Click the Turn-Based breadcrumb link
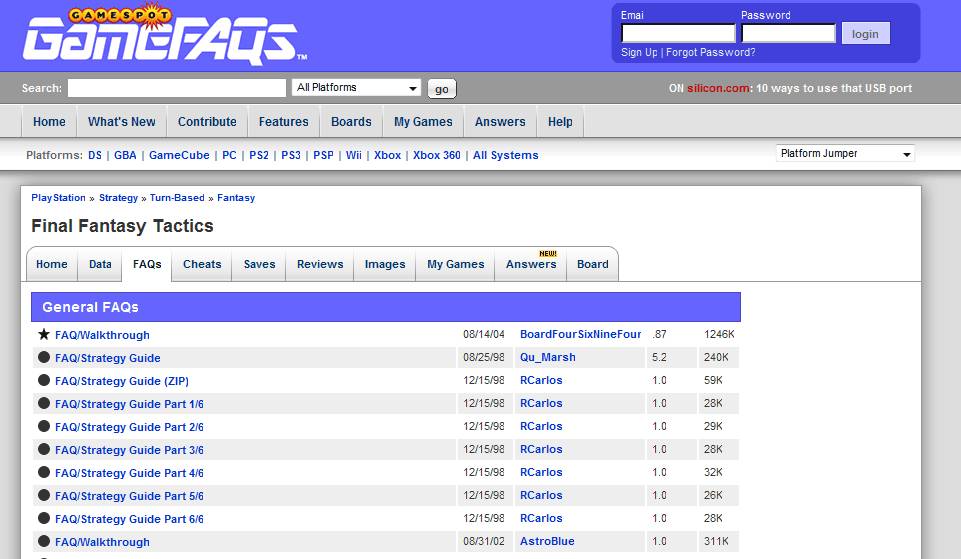 [177, 197]
